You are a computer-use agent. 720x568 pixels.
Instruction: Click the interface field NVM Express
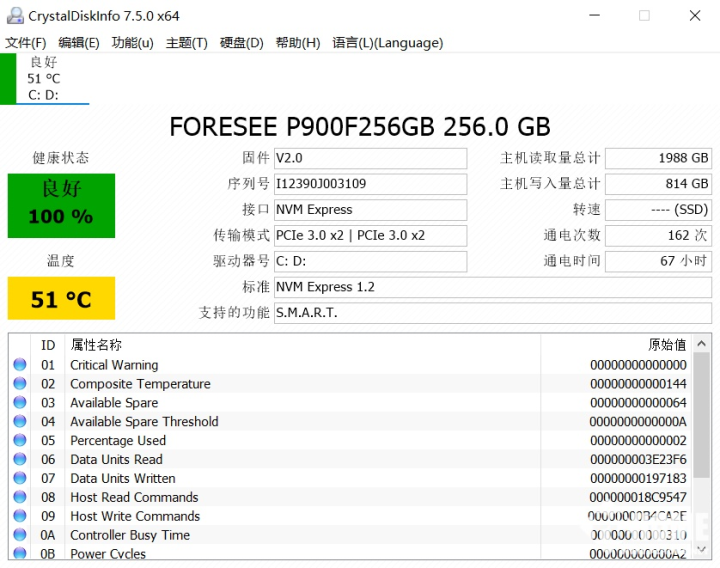click(x=371, y=209)
